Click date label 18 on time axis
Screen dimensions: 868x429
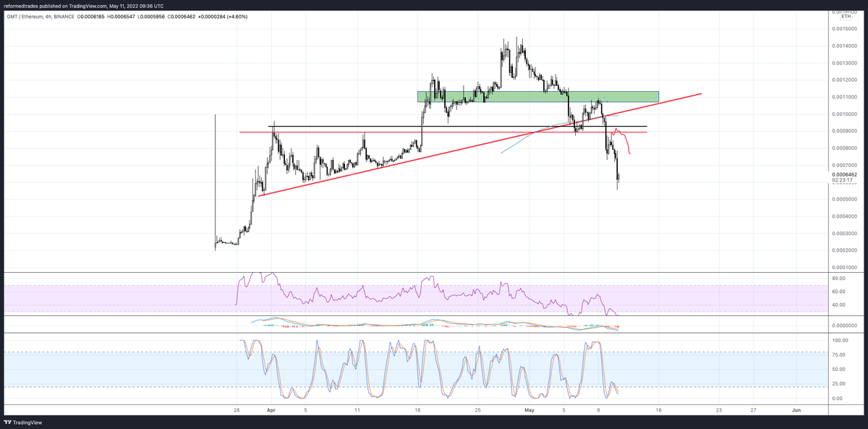(x=418, y=409)
